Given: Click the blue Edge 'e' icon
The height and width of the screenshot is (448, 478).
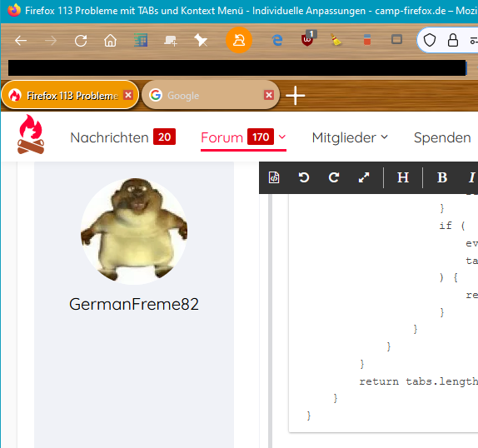Looking at the screenshot, I should [276, 40].
